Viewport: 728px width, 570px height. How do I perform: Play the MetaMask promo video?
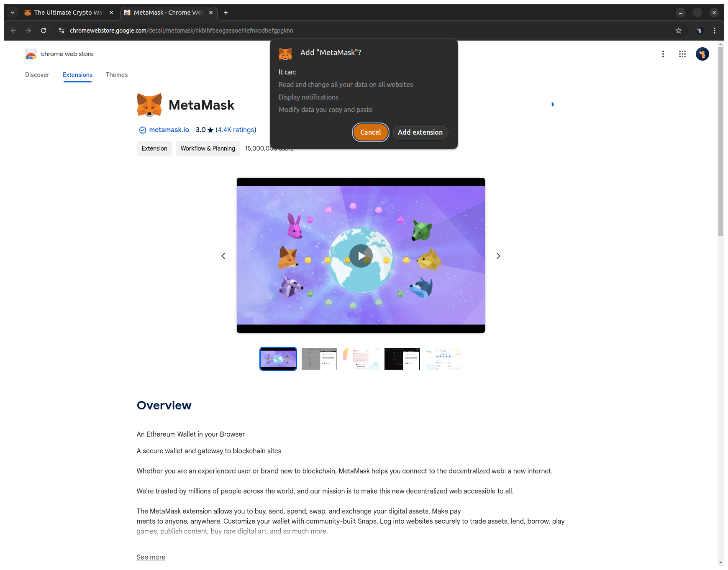(x=361, y=256)
